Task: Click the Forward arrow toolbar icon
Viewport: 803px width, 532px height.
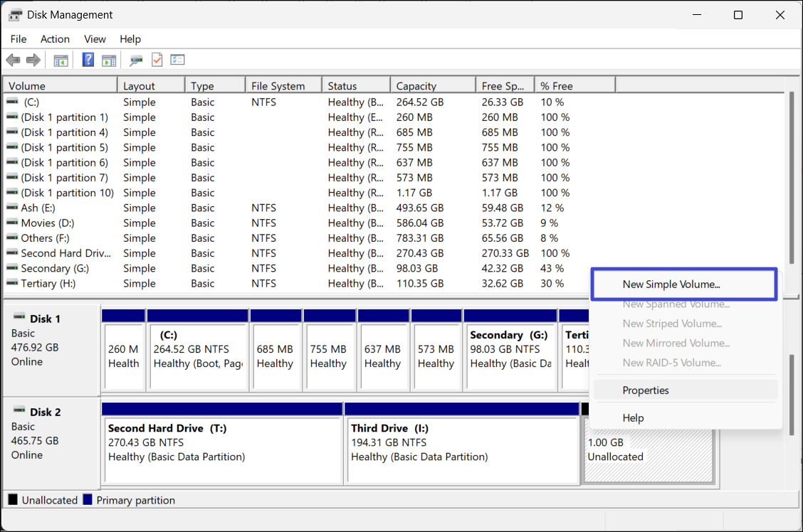Action: point(33,60)
